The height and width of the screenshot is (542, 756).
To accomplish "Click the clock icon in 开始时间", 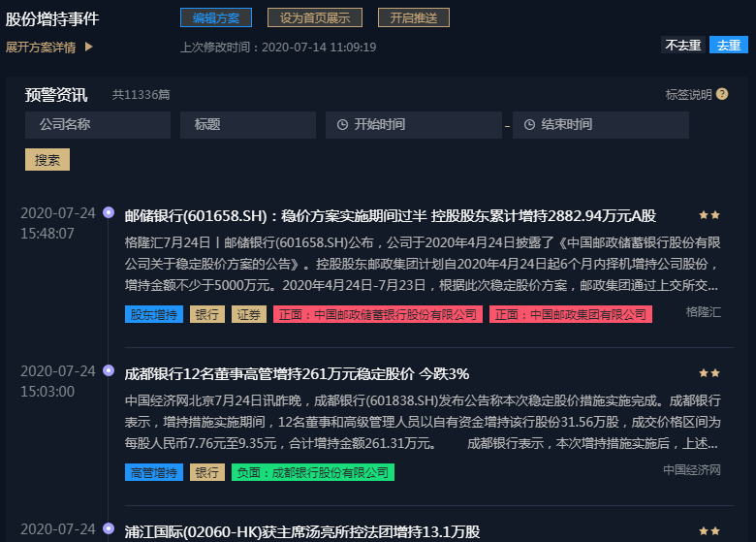I will click(x=342, y=125).
